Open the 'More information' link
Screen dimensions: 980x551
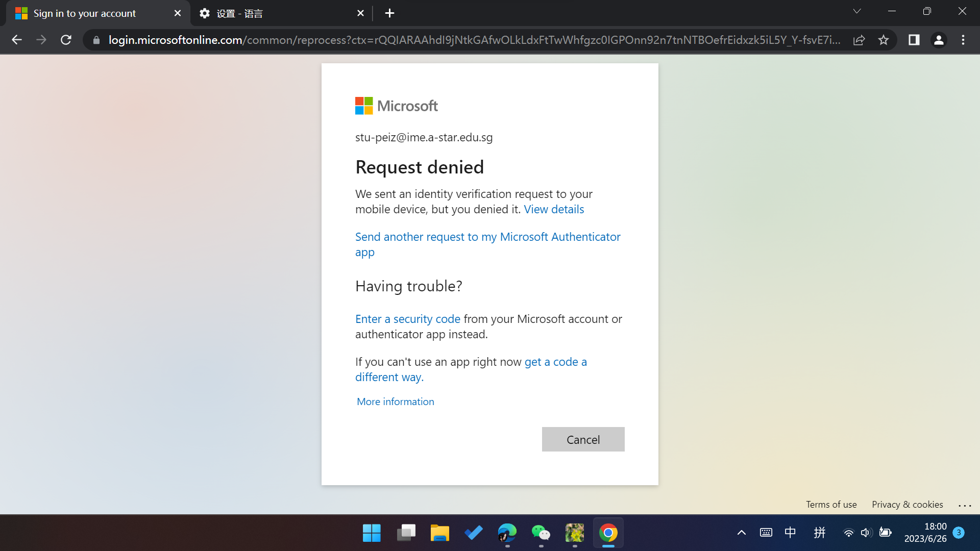pos(396,402)
